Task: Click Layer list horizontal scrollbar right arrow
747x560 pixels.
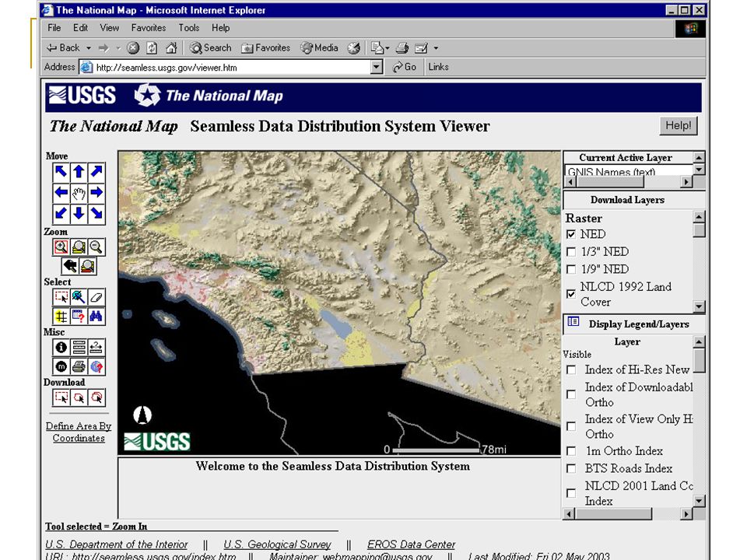Action: pyautogui.click(x=686, y=514)
